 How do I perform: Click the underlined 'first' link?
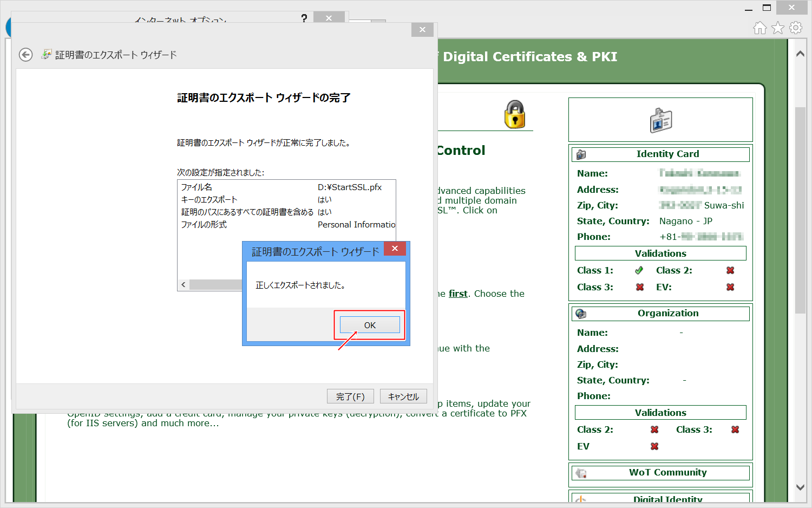tap(458, 294)
